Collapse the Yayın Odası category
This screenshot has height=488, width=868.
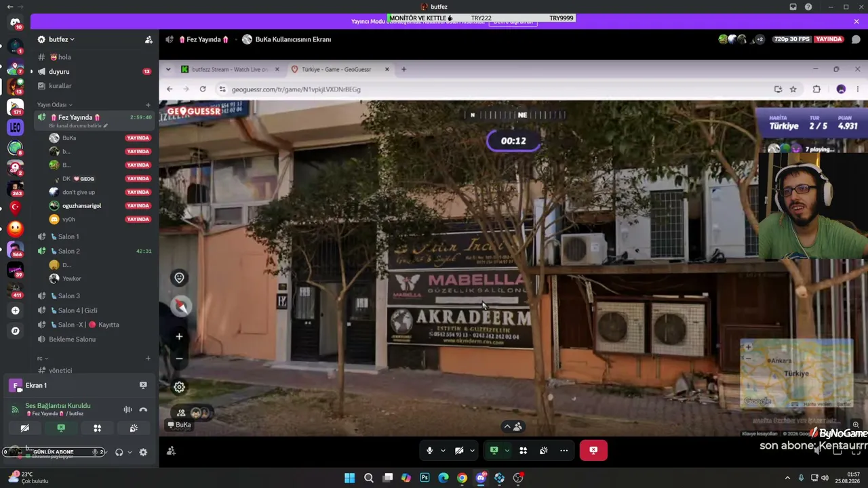point(54,105)
